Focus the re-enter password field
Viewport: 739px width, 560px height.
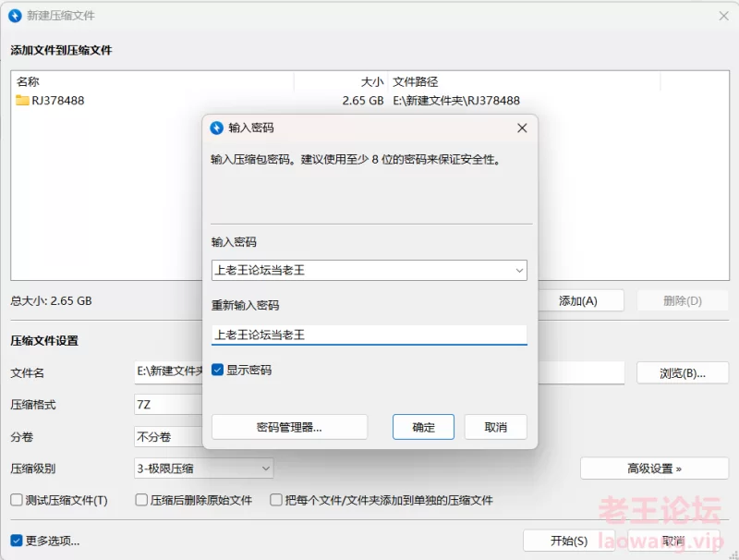(x=369, y=335)
